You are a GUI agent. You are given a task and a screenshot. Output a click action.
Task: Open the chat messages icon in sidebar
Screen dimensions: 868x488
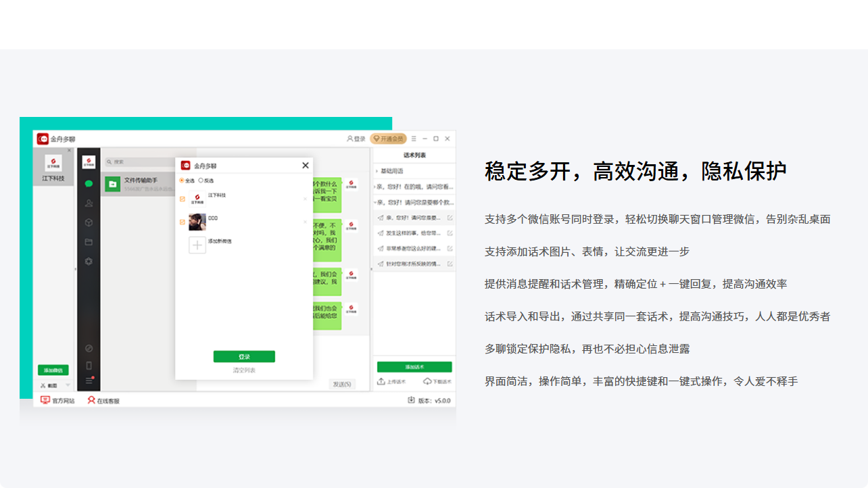coord(89,183)
